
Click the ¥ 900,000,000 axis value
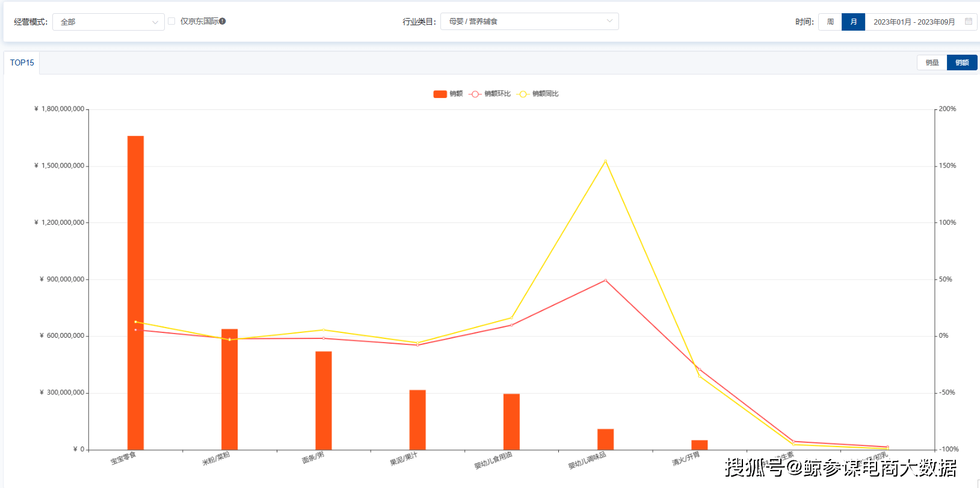62,279
